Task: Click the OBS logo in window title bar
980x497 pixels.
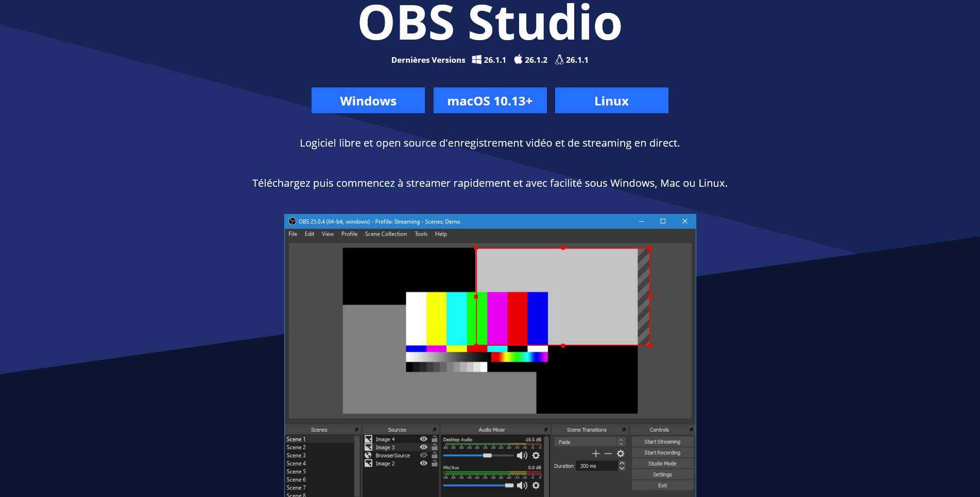Action: tap(293, 221)
